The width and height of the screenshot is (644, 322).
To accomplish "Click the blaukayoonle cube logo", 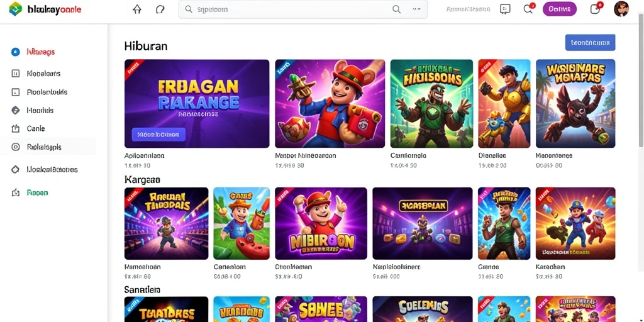I will click(x=16, y=9).
